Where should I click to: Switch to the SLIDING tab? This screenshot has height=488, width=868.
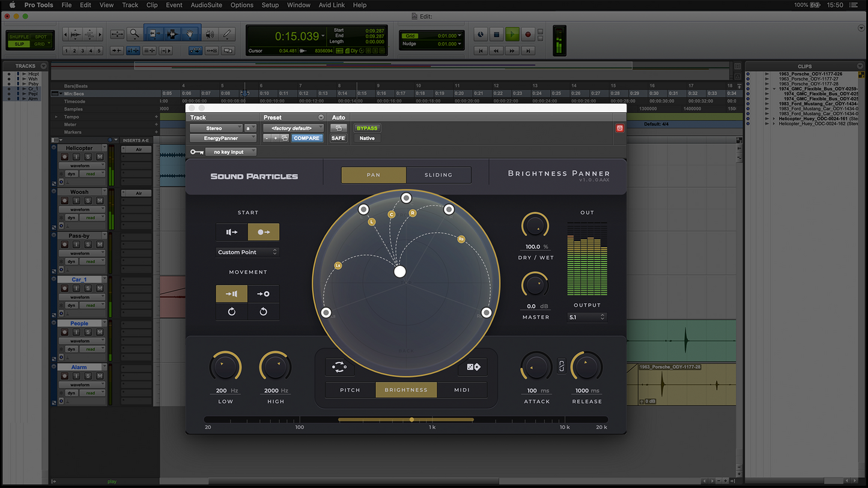(x=439, y=175)
